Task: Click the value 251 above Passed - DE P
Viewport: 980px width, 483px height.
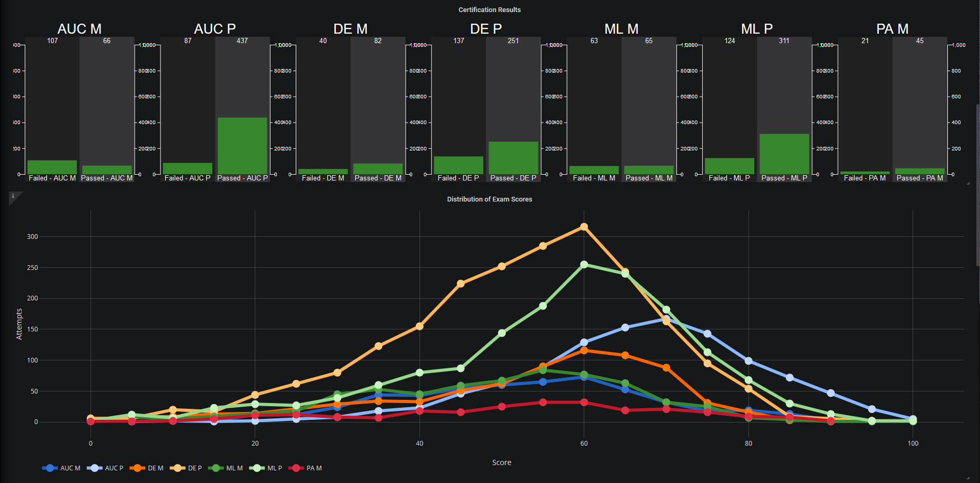Action: tap(513, 41)
